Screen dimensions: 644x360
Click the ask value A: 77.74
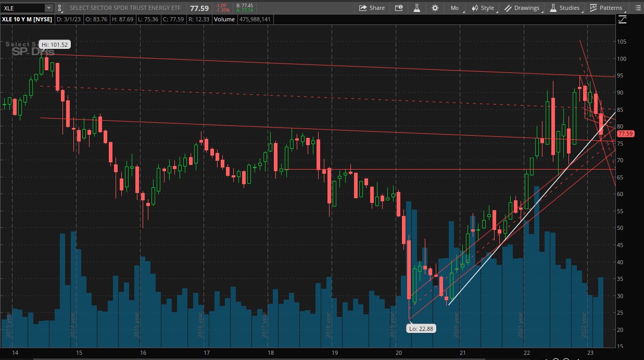[244, 10]
